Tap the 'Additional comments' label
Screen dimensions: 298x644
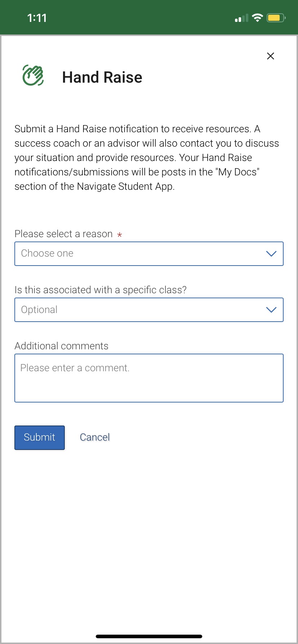pos(62,346)
